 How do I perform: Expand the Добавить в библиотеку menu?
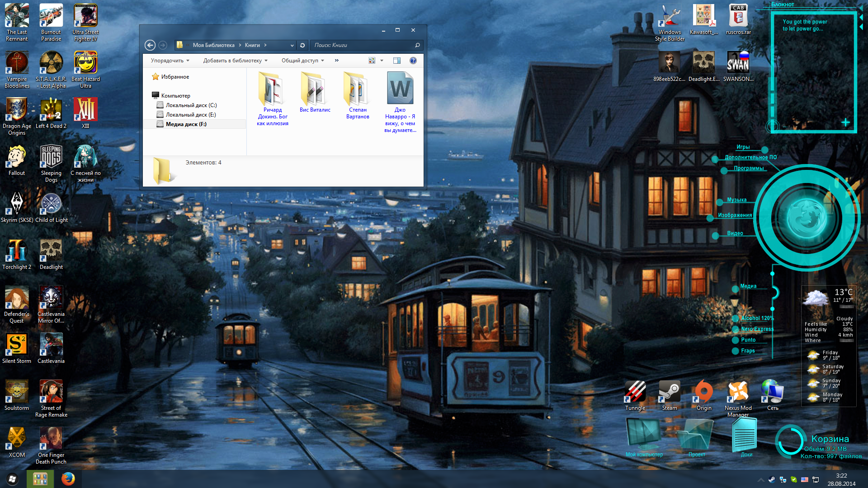click(235, 61)
